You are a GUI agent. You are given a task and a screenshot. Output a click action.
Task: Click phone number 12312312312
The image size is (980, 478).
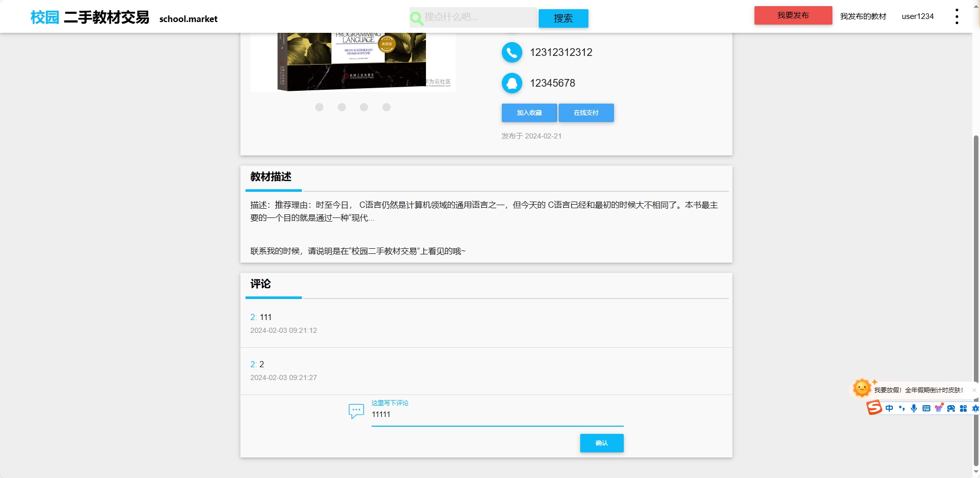[x=561, y=52]
